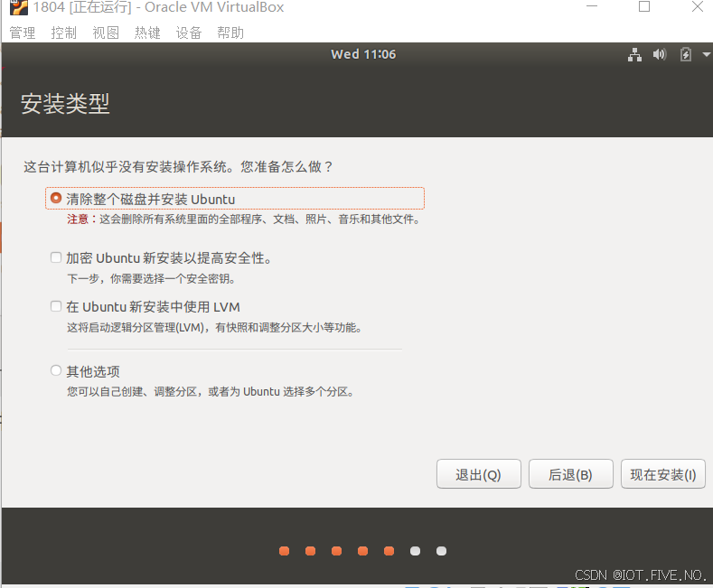Open the 设备 menu
The width and height of the screenshot is (713, 588).
click(189, 33)
